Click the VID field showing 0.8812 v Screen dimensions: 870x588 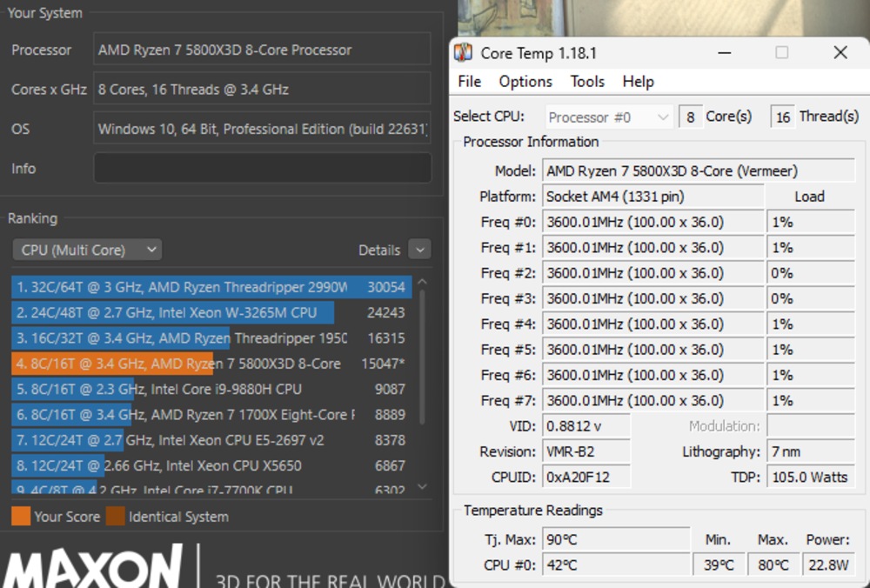[586, 425]
